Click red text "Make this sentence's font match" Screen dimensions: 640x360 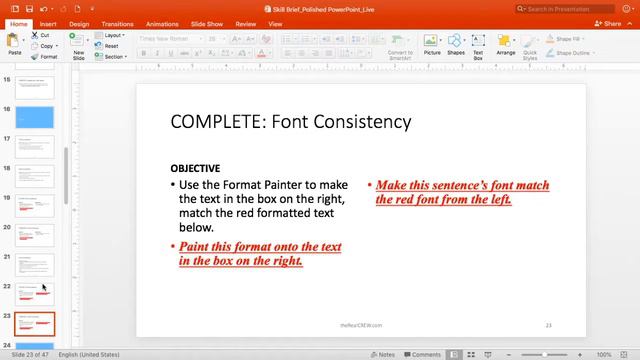462,185
